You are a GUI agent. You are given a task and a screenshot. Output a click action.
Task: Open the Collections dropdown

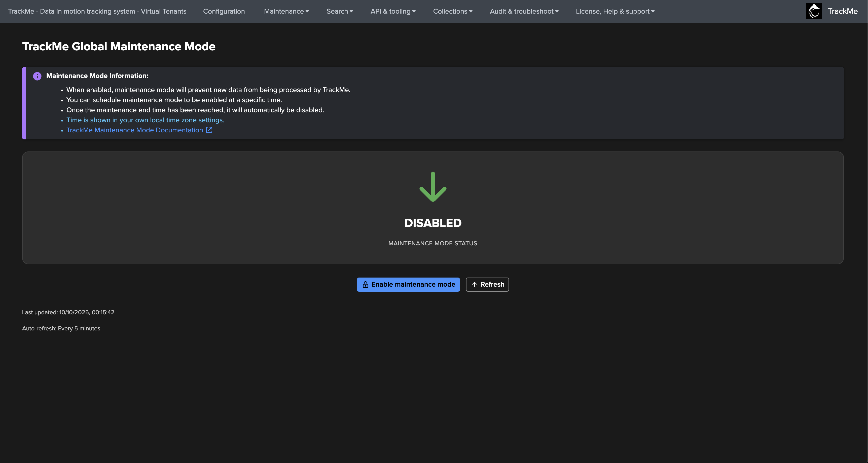coord(452,11)
